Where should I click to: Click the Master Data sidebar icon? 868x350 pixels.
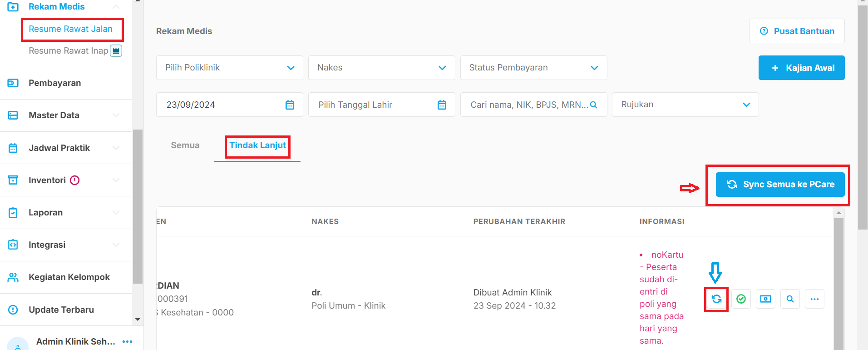point(13,115)
